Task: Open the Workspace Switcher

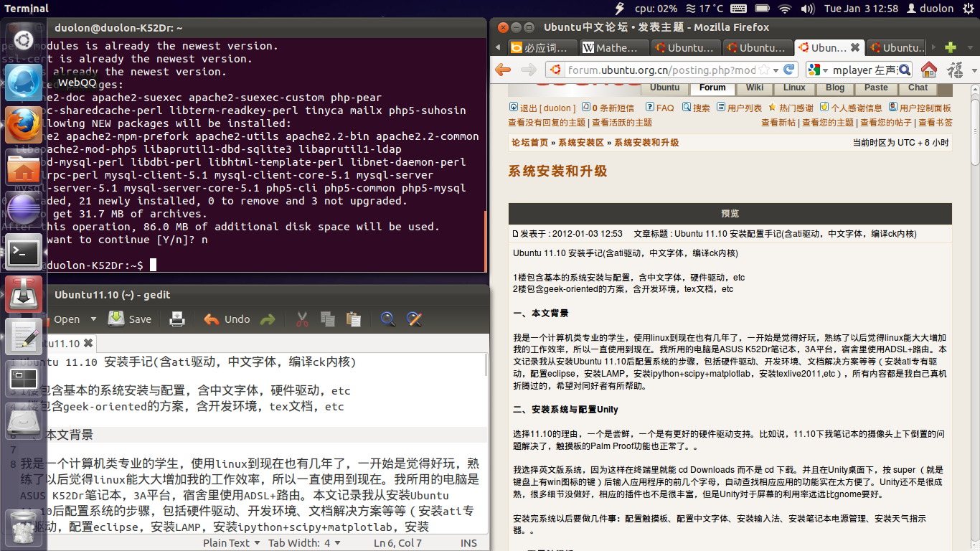Action: click(24, 380)
